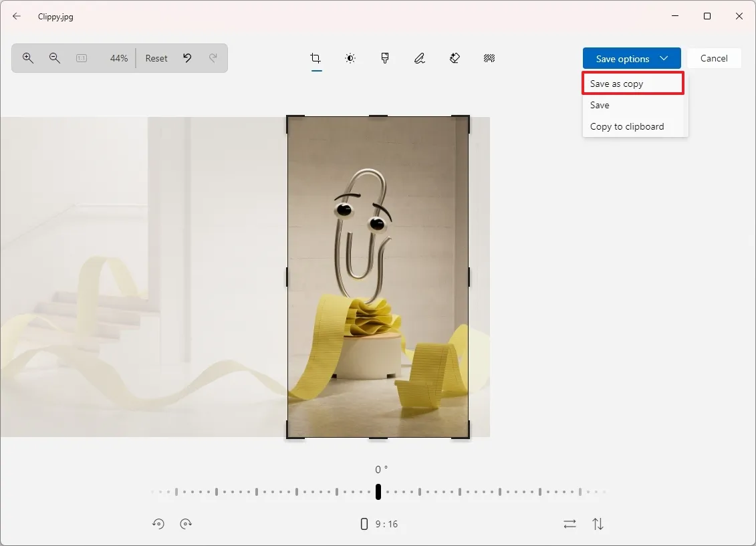This screenshot has width=756, height=546.
Task: View image at actual 1:1 size
Action: [81, 58]
